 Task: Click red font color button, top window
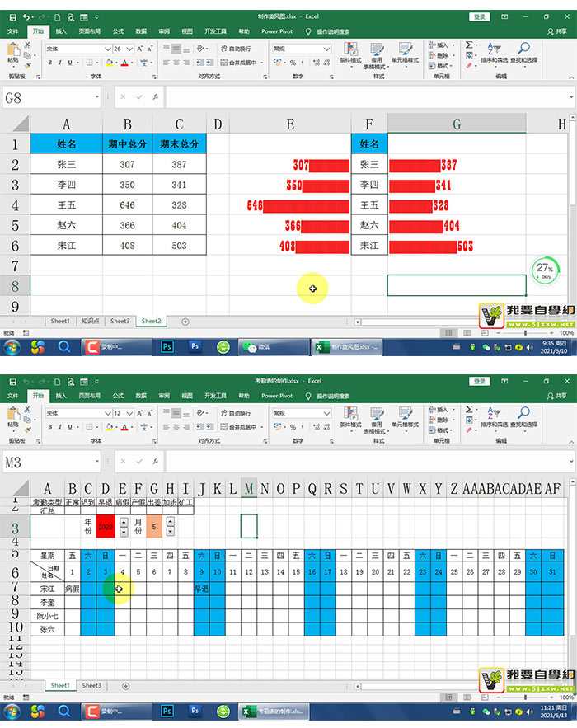point(124,63)
